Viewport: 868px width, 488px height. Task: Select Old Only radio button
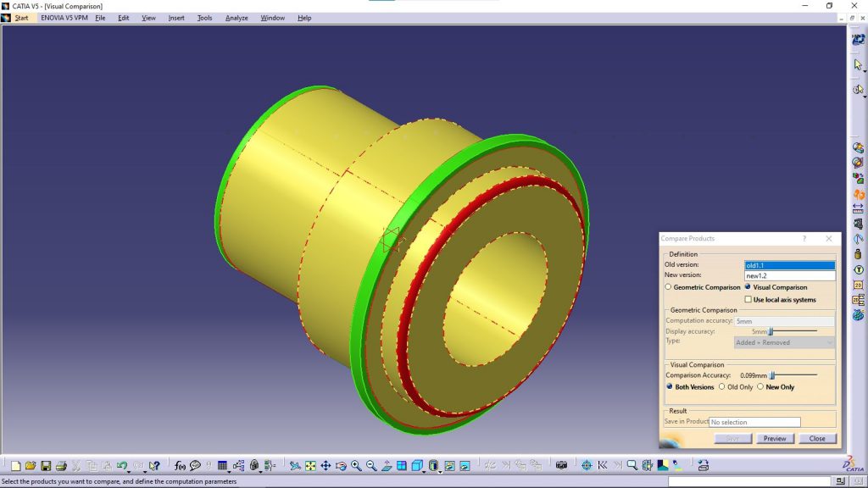pyautogui.click(x=722, y=386)
